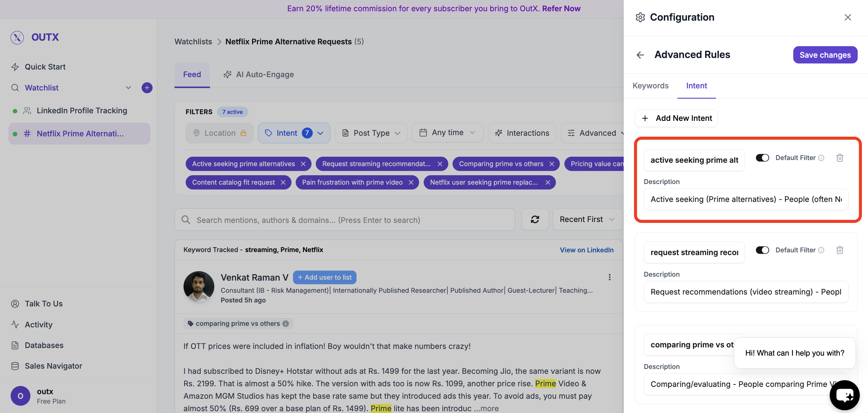Expand the 'Any time' date filter
868x413 pixels.
tap(447, 132)
